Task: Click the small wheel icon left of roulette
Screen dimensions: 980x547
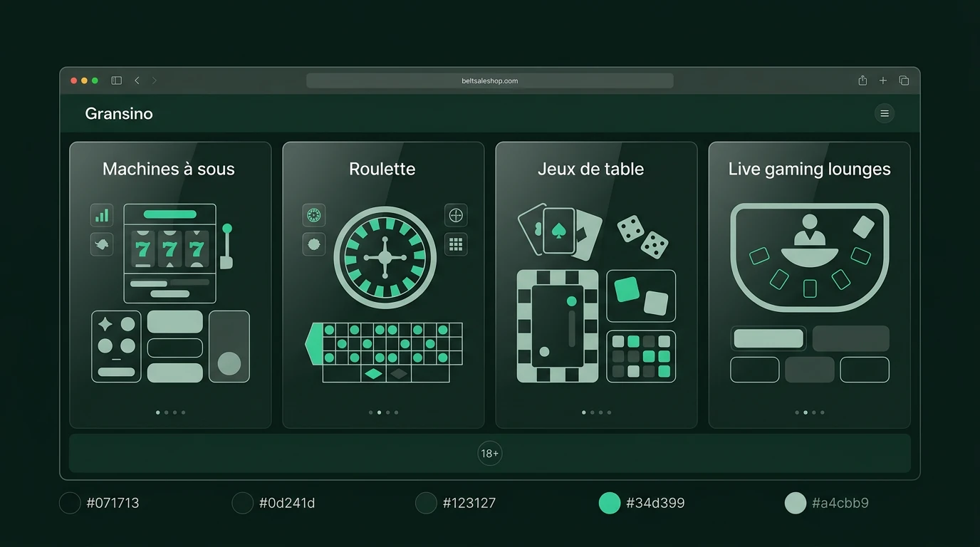Action: pos(314,215)
